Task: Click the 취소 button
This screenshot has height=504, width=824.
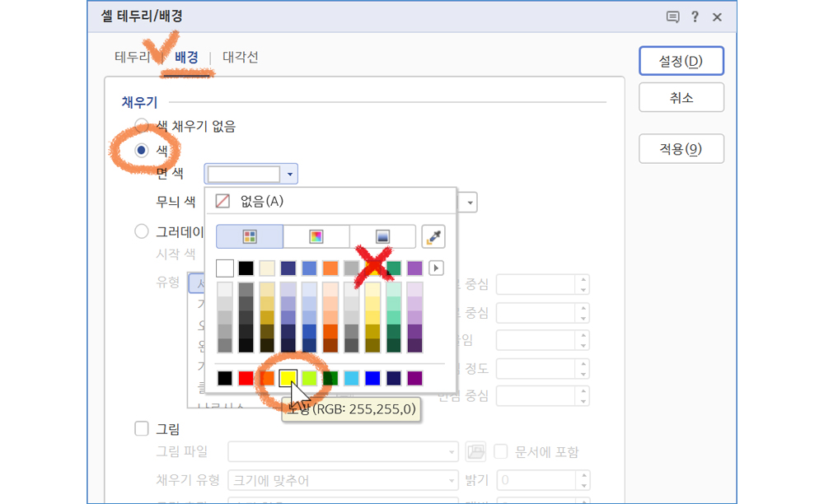Action: click(681, 98)
